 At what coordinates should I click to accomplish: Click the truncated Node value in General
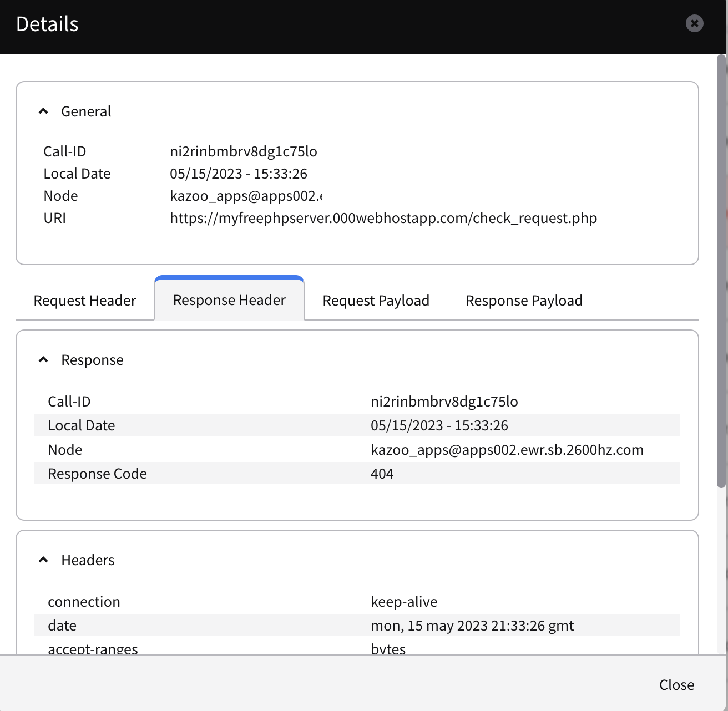pos(246,196)
